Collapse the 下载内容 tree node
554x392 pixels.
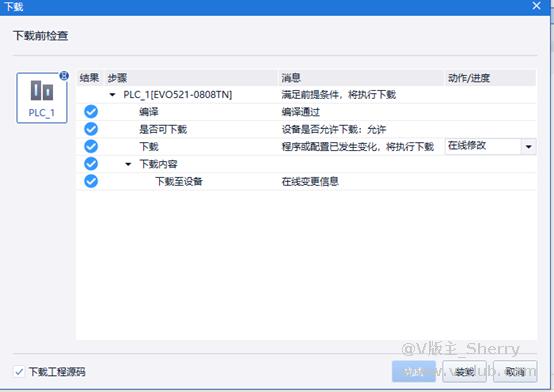pyautogui.click(x=128, y=164)
